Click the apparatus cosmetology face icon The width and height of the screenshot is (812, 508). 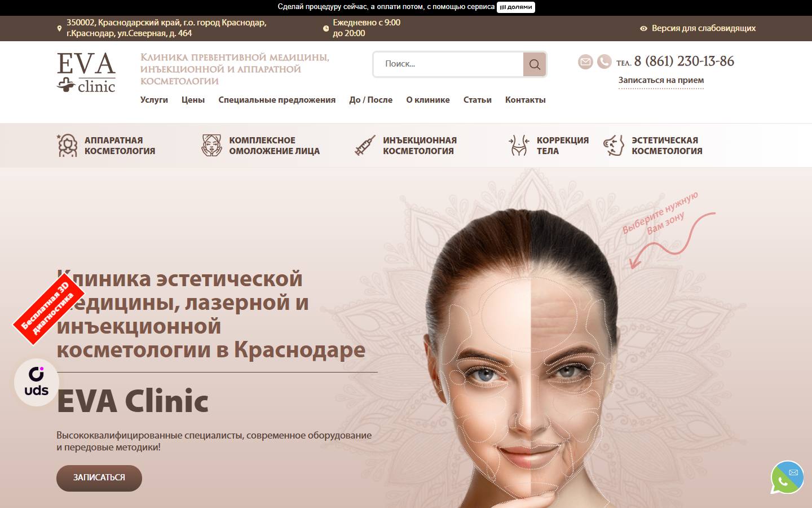coord(68,145)
